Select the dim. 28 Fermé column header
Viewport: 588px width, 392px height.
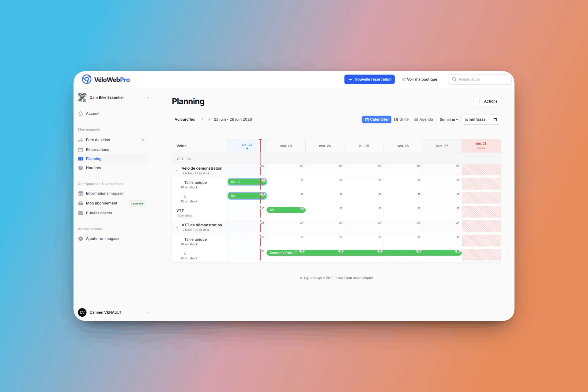[x=481, y=146]
